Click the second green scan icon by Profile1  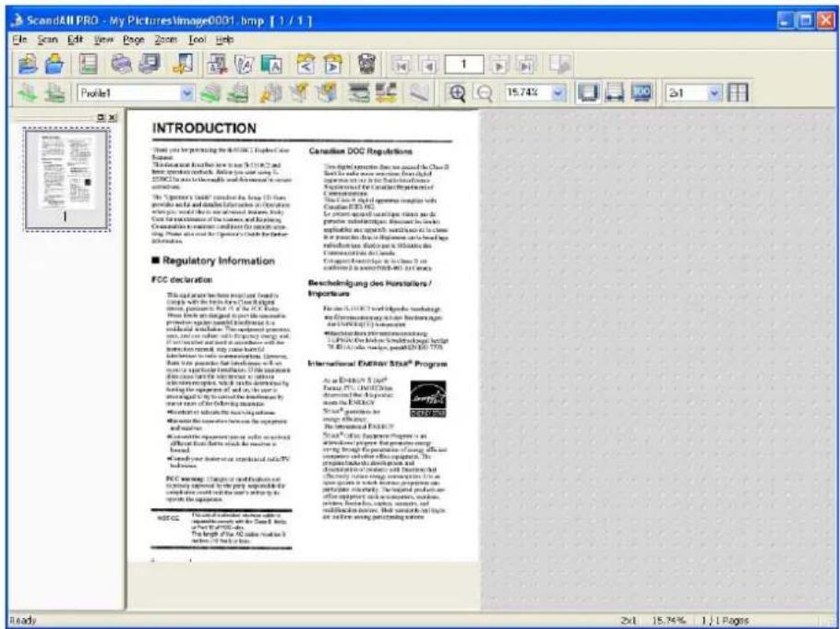click(x=54, y=92)
